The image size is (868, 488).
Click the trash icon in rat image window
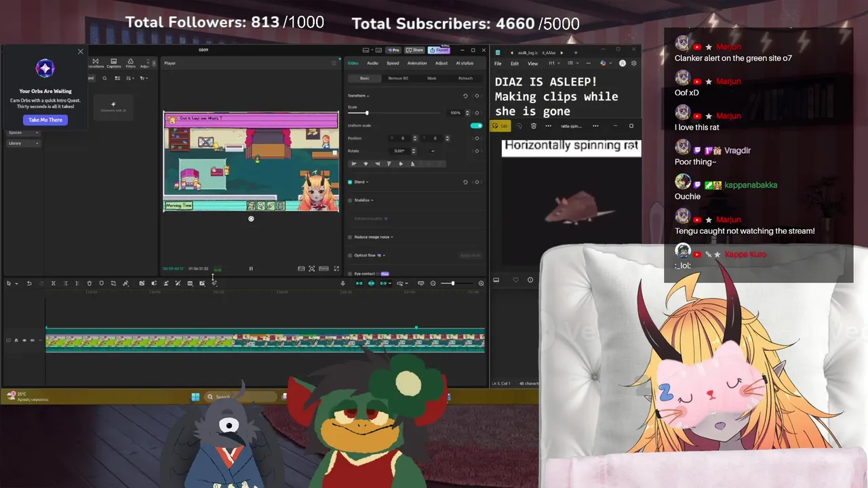tap(534, 126)
